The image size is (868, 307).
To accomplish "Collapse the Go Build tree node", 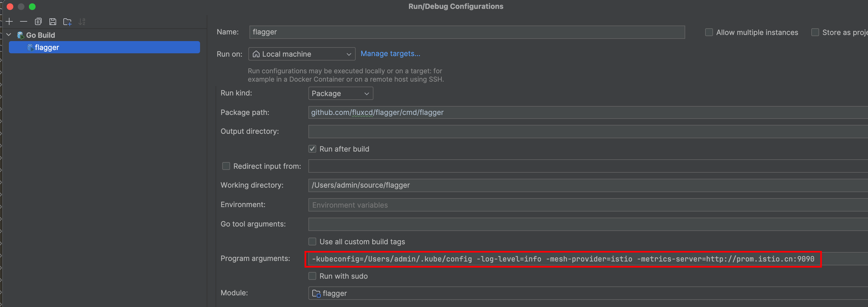I will [x=9, y=35].
